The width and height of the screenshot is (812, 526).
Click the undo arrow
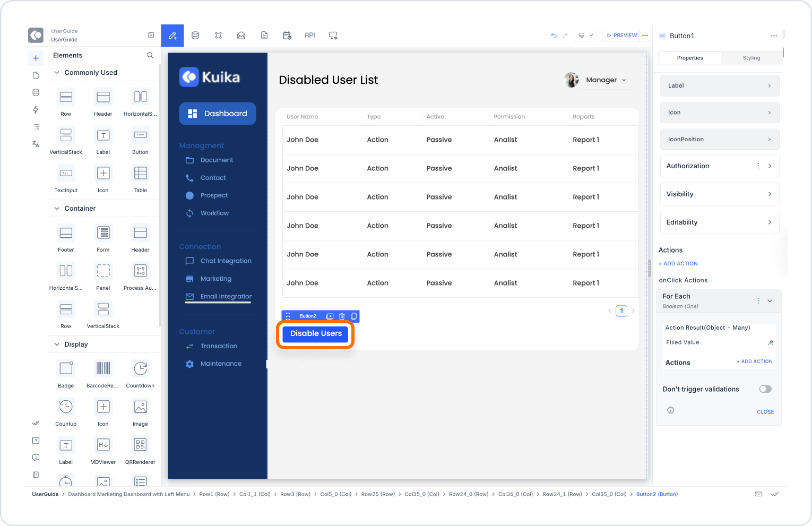(554, 36)
